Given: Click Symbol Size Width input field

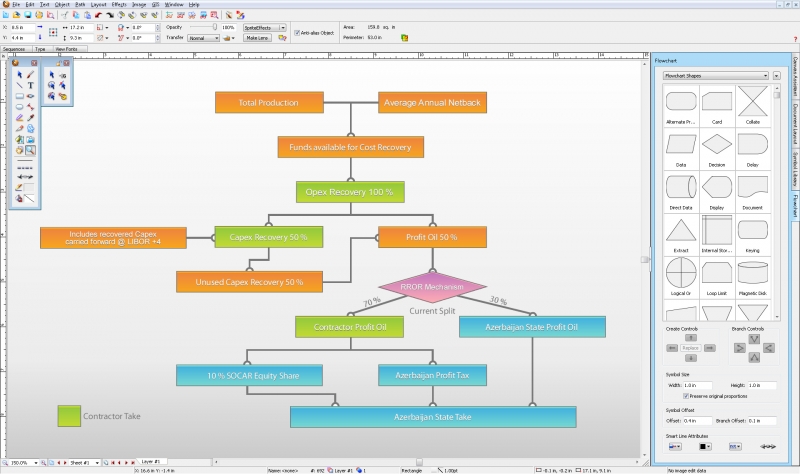Looking at the screenshot, I should point(697,385).
